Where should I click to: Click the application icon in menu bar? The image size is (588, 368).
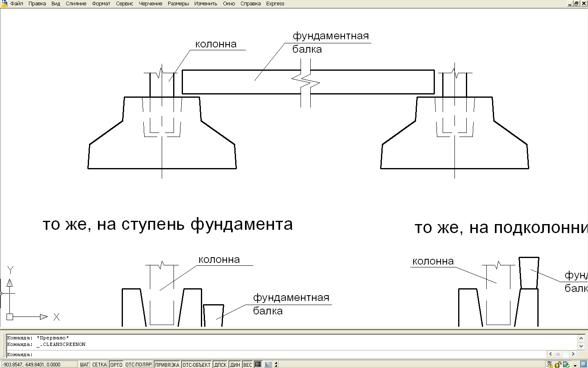(4, 4)
